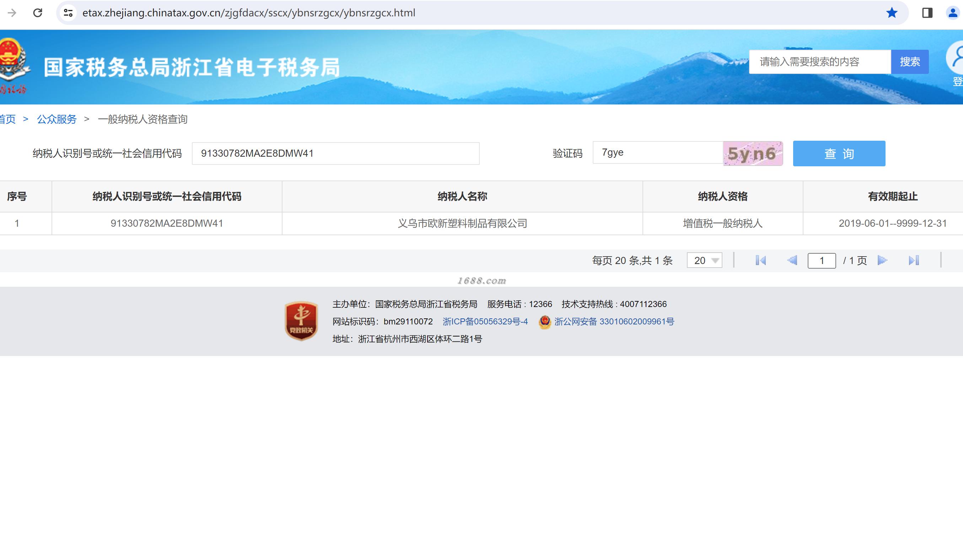Image resolution: width=963 pixels, height=560 pixels.
Task: Go to next results page arrow
Action: pos(882,260)
